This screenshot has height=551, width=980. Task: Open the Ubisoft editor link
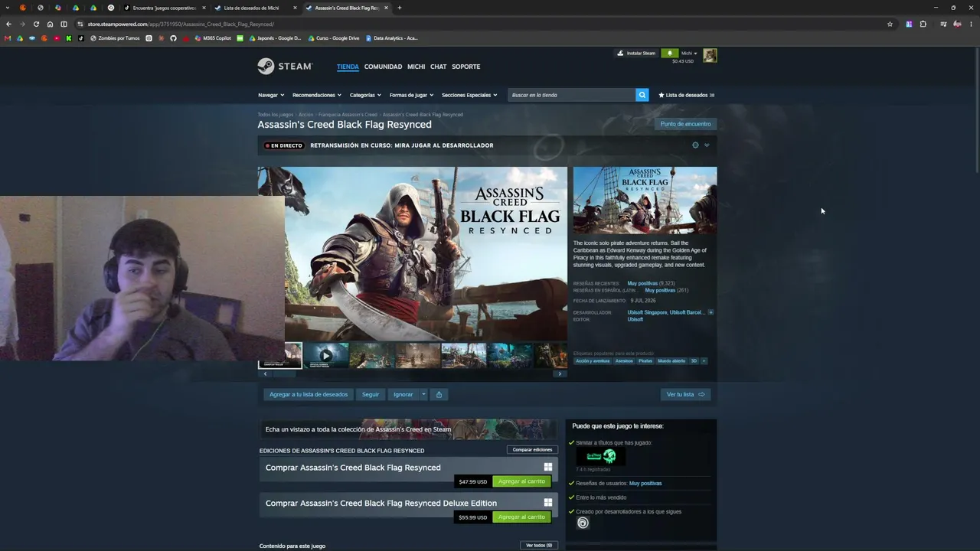(x=635, y=319)
